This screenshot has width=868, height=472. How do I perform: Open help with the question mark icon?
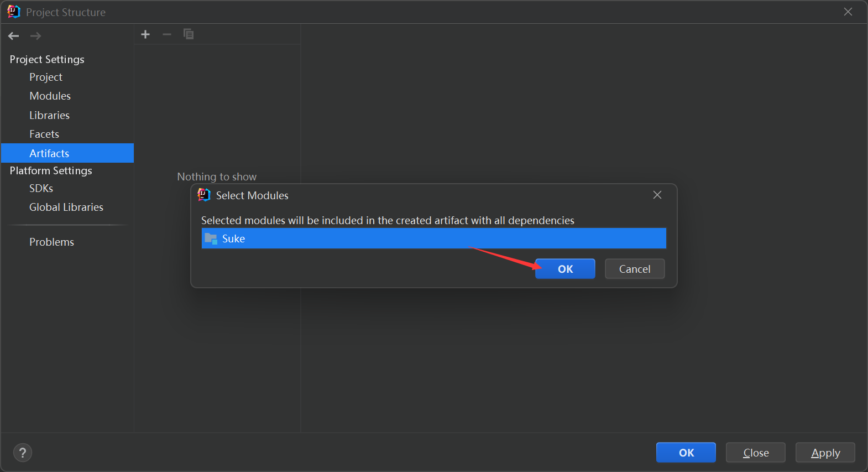[x=23, y=453]
